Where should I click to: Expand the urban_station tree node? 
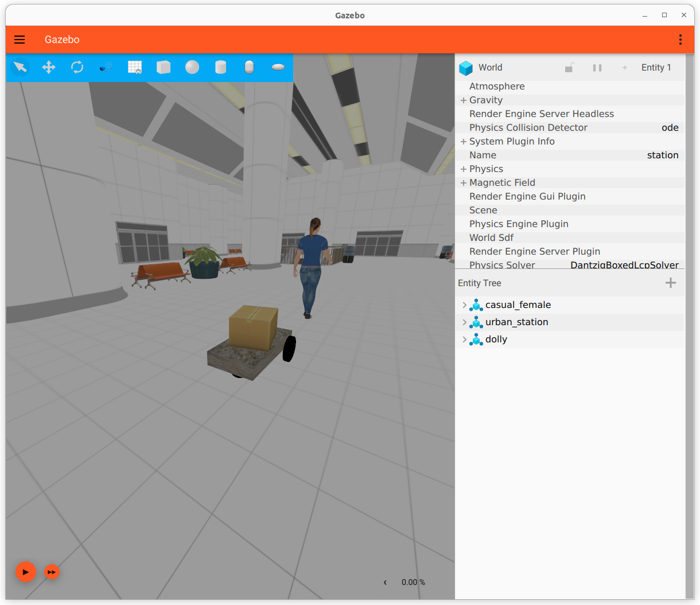coord(465,322)
